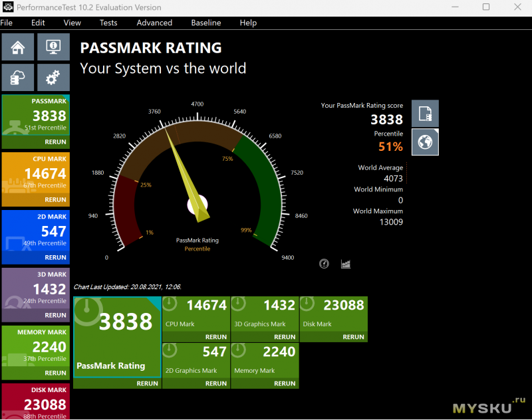Open the System Information monitor icon
Viewport: 532px width, 420px height.
[53, 47]
